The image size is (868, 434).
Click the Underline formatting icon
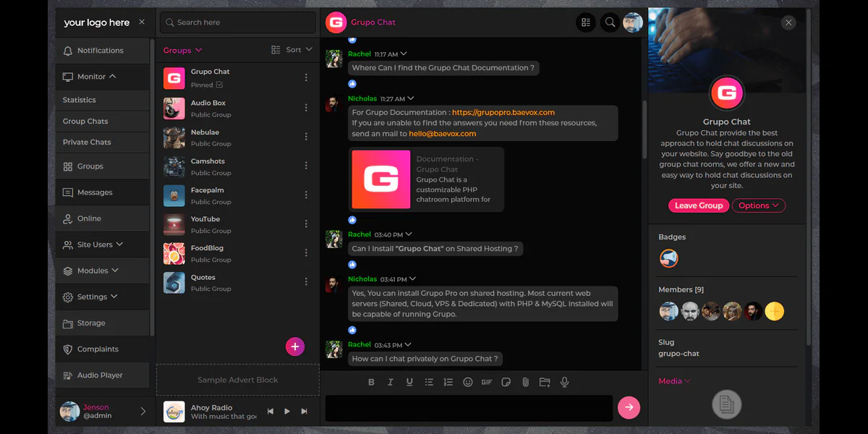click(409, 382)
